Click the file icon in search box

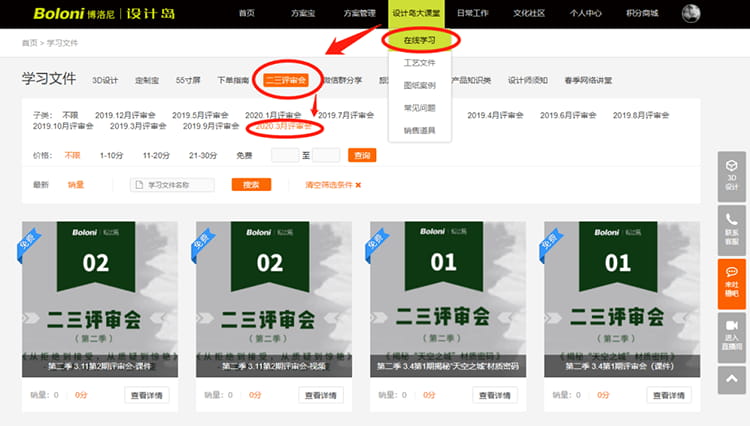click(x=139, y=185)
